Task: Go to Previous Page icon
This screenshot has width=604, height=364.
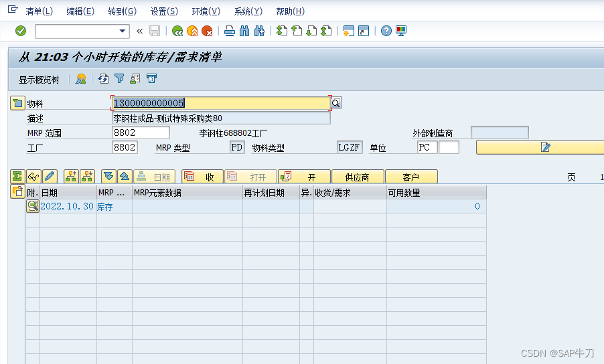Action: point(297,31)
